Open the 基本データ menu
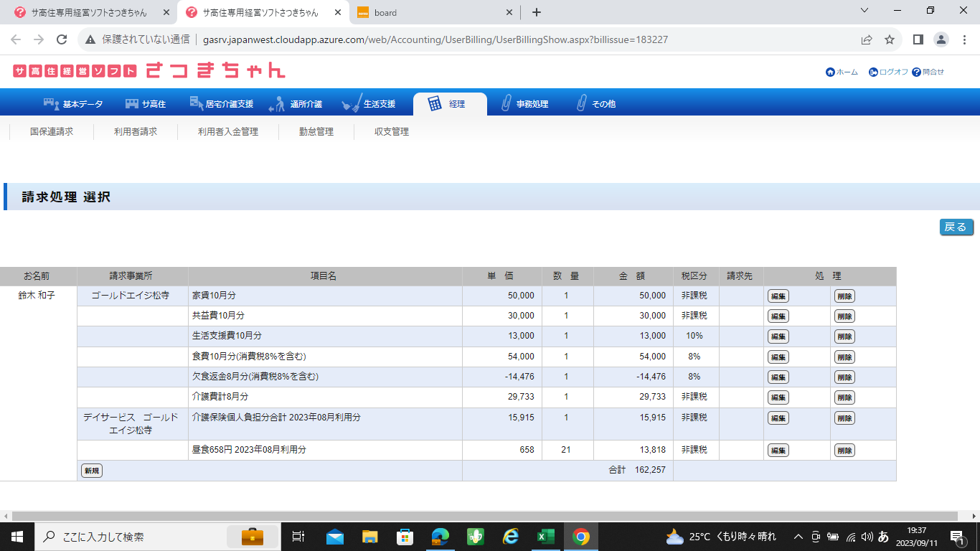This screenshot has height=551, width=980. (x=73, y=104)
